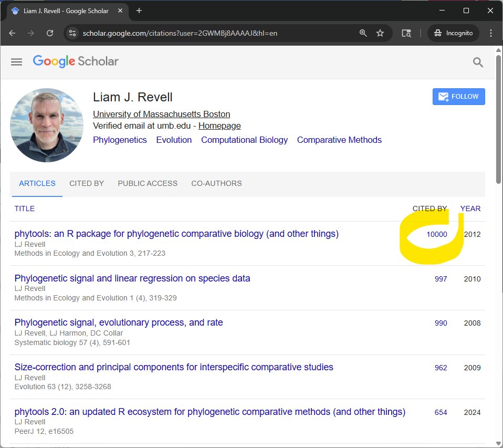The width and height of the screenshot is (503, 448).
Task: Click the text "Verified email at umb.edu"
Action: click(142, 126)
